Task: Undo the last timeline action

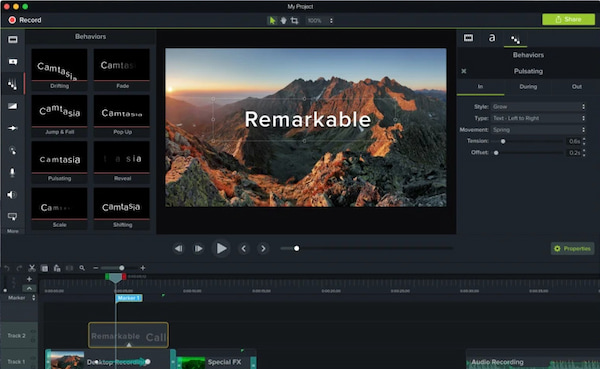Action: (7, 268)
